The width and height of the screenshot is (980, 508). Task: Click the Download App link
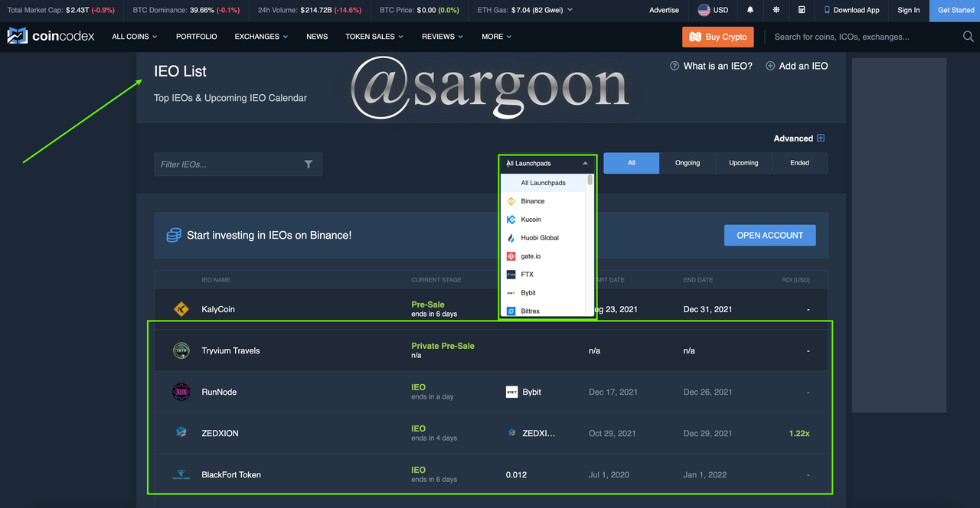point(852,10)
